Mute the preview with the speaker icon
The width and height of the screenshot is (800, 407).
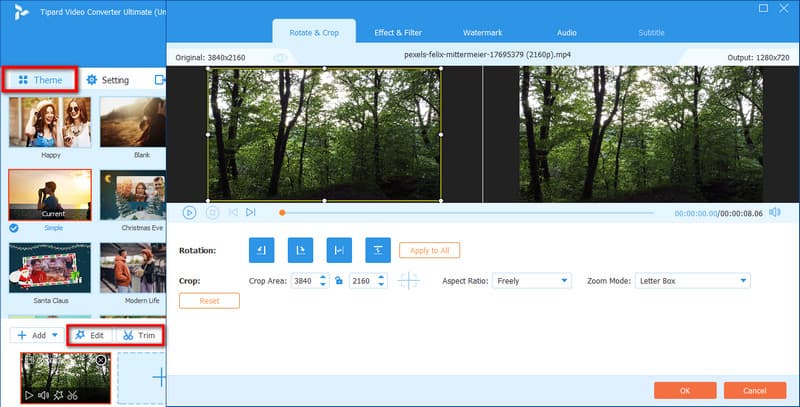[774, 212]
